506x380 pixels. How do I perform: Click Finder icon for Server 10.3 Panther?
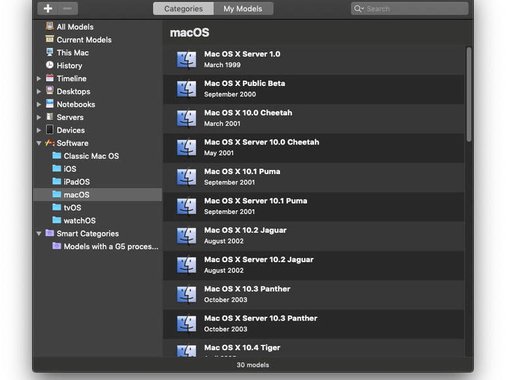[186, 323]
